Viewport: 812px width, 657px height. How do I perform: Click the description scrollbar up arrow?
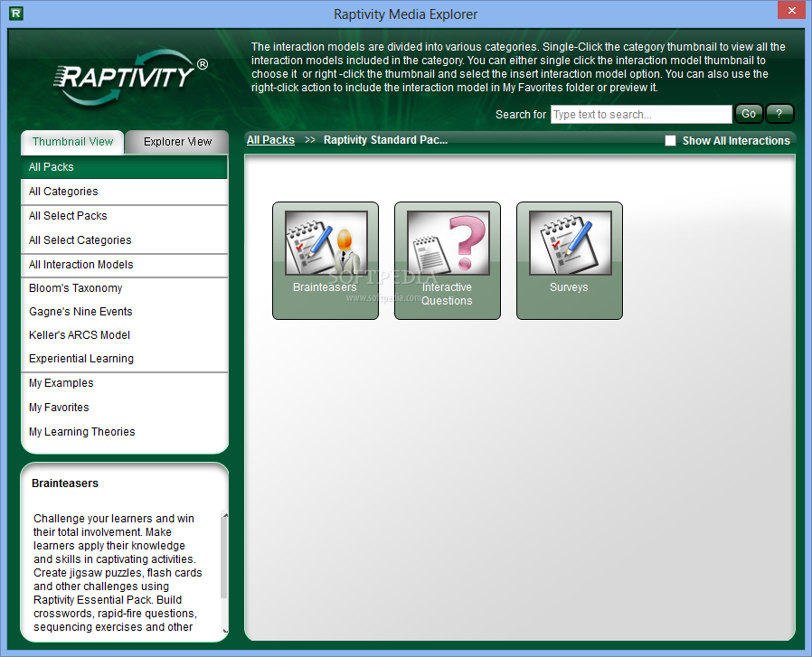pos(225,515)
